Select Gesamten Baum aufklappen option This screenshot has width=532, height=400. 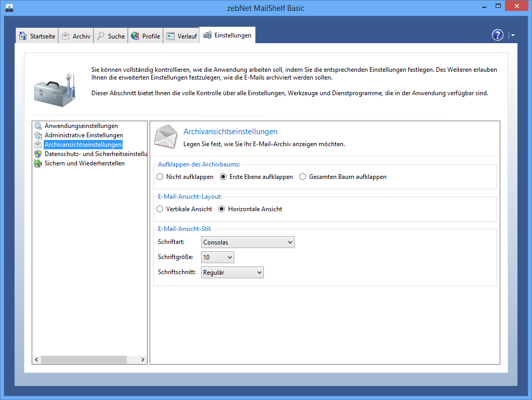[x=303, y=177]
